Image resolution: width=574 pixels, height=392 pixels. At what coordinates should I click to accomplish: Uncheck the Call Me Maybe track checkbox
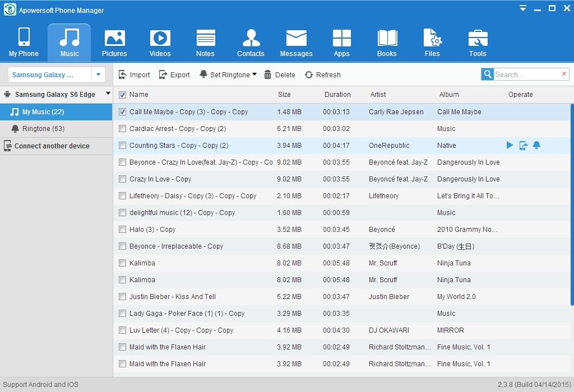point(123,112)
